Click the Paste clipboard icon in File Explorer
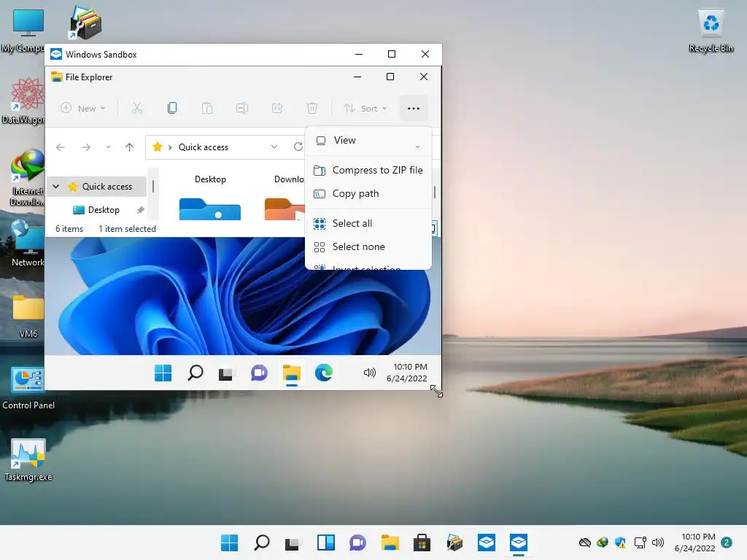Screen dimensions: 747x560 [206, 109]
